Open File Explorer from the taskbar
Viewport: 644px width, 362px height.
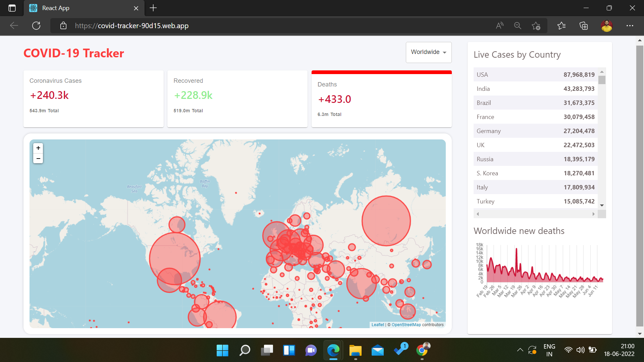(356, 350)
